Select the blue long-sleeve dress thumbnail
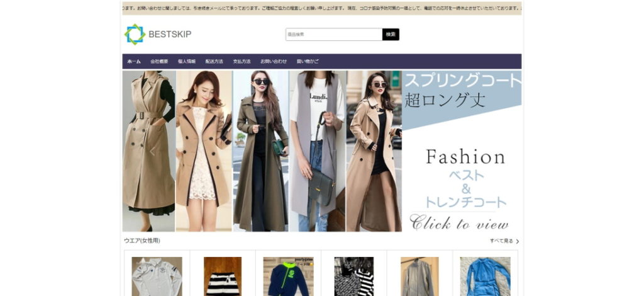Viewport: 644px width, 296px height. coord(485,276)
